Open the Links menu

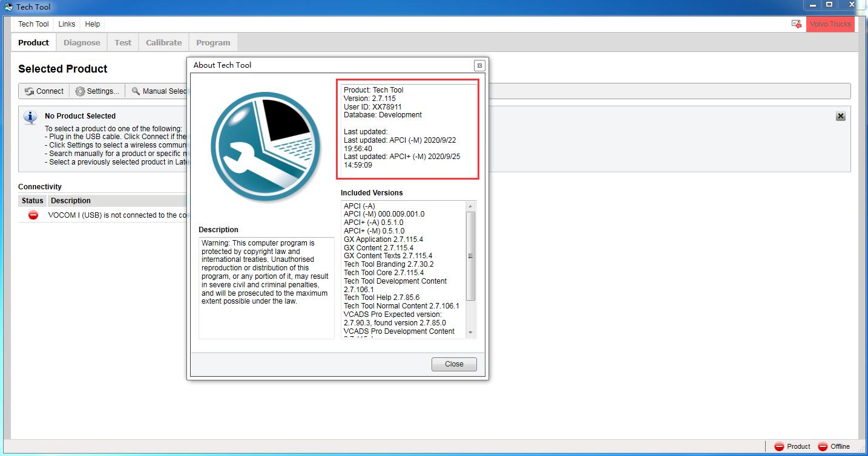point(67,24)
